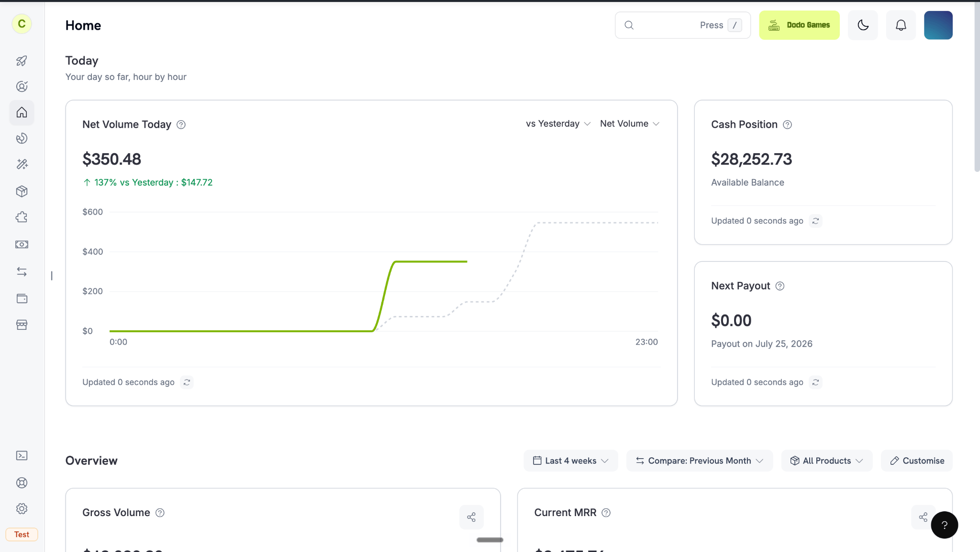Click the help icon next to Net Volume Today
The image size is (980, 552).
[181, 125]
